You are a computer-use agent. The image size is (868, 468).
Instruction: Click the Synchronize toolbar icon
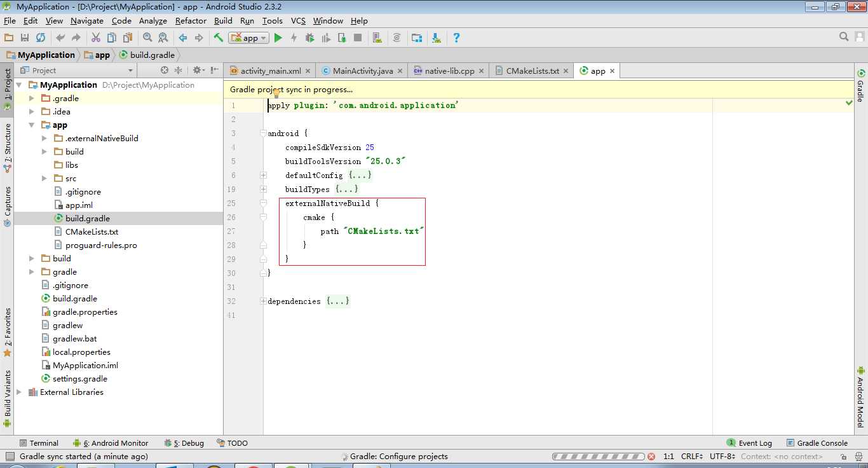point(41,38)
